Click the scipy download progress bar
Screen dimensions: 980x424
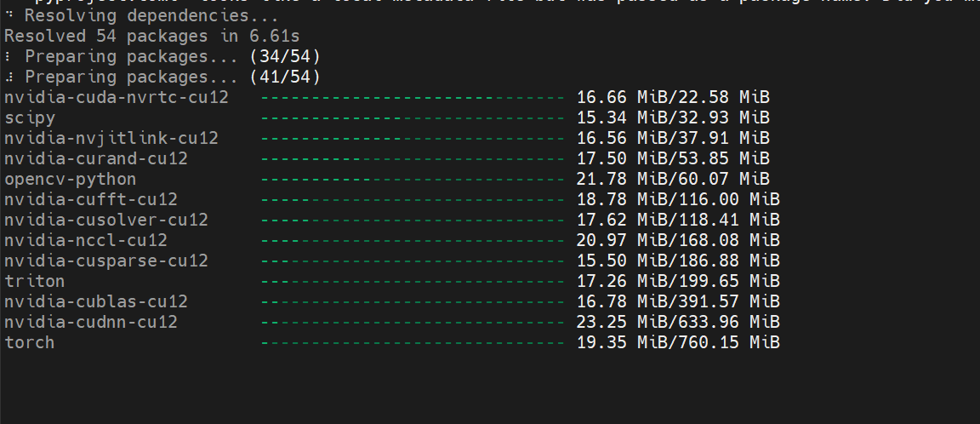413,118
